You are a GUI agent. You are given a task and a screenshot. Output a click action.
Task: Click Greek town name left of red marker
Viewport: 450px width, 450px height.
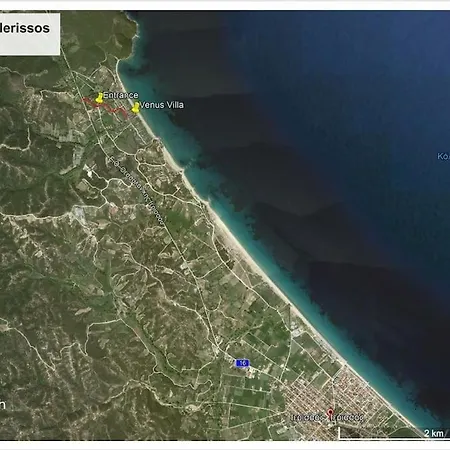[308, 417]
